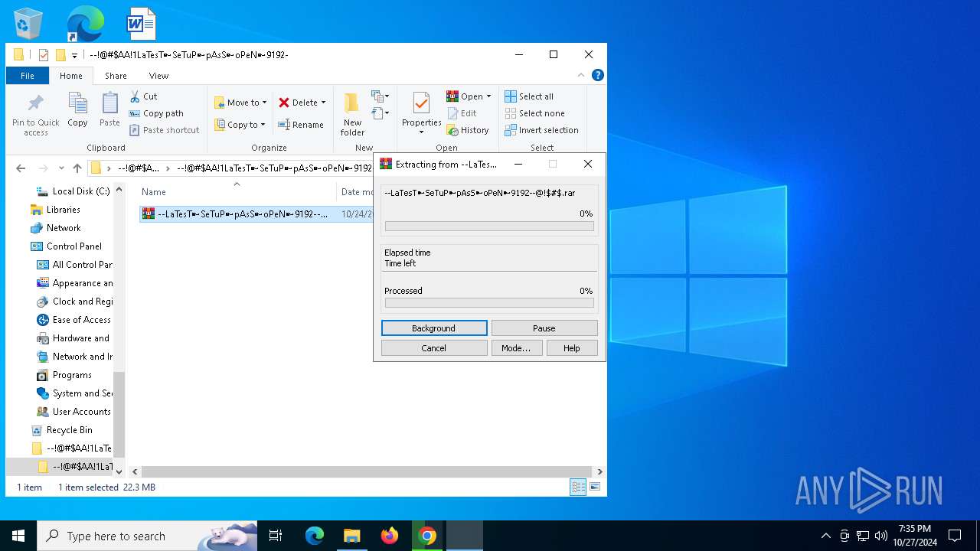
Task: Open the Windows Start menu
Action: tap(18, 536)
